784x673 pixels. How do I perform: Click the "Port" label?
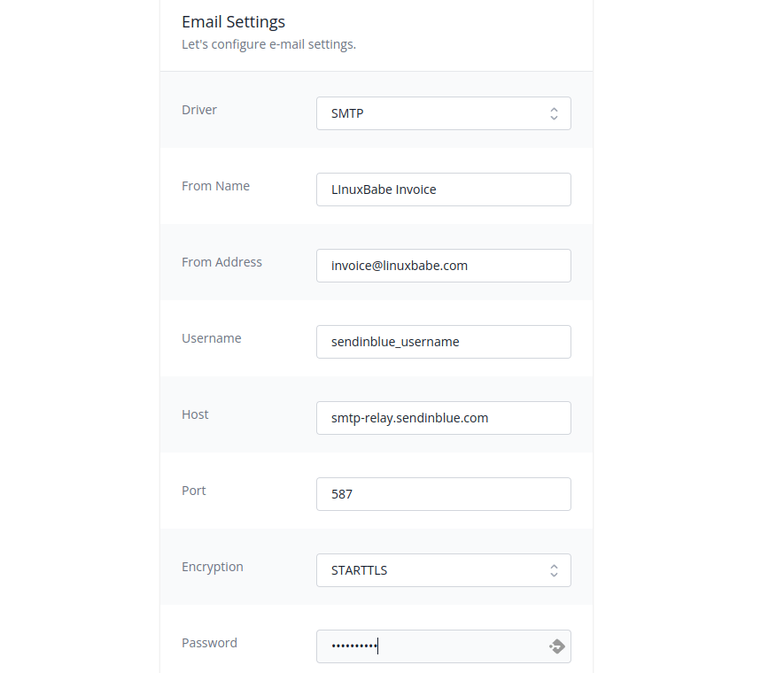tap(194, 491)
